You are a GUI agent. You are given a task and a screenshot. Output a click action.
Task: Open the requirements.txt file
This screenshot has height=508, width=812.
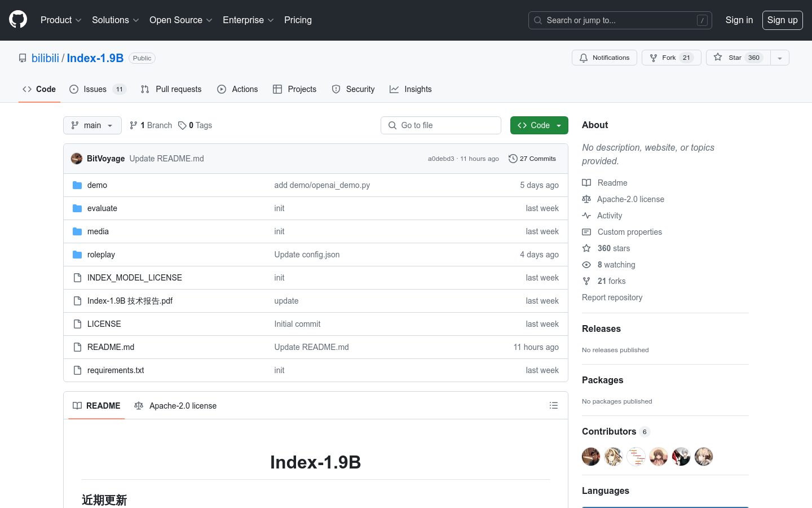[116, 370]
